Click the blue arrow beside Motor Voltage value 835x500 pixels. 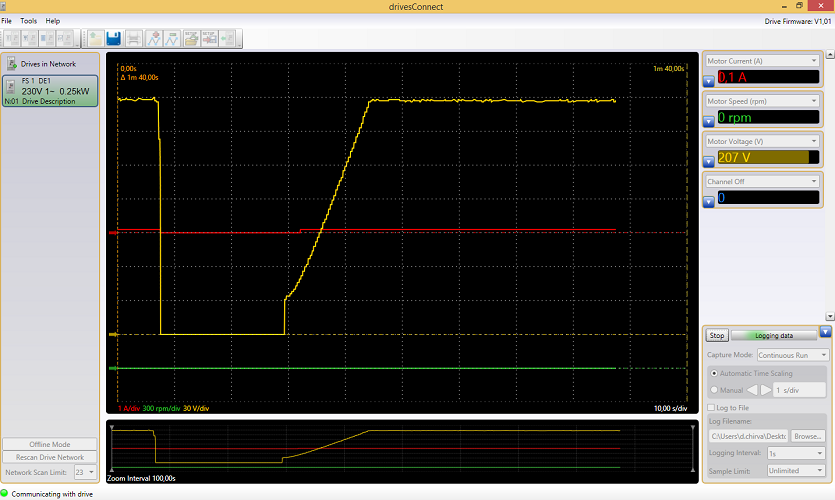tap(709, 161)
